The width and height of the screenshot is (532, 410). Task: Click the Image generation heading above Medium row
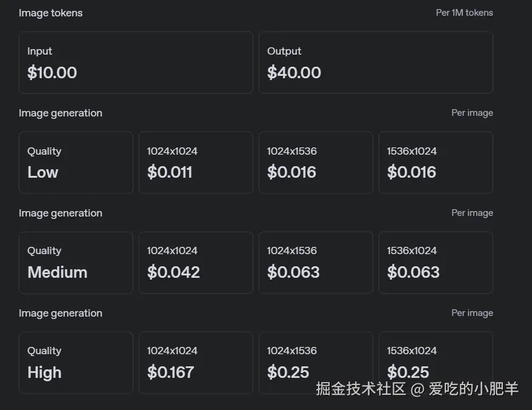[61, 213]
